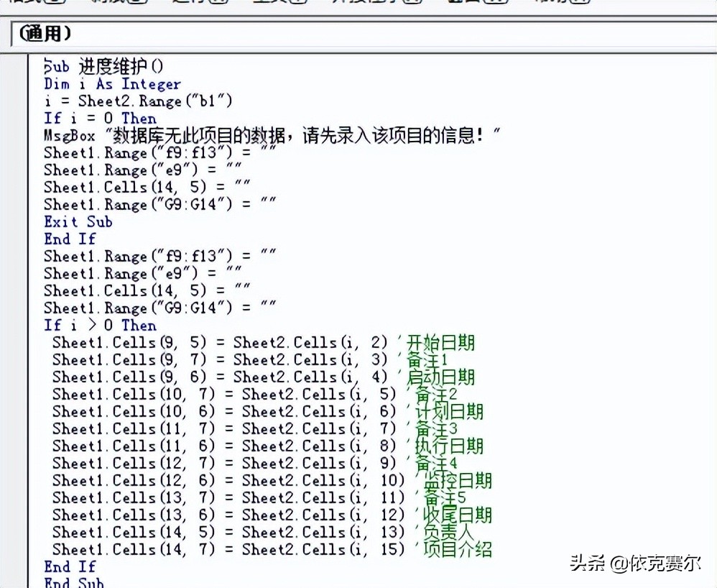Open the (通用) object dropdown
The height and width of the screenshot is (588, 717).
coord(364,34)
